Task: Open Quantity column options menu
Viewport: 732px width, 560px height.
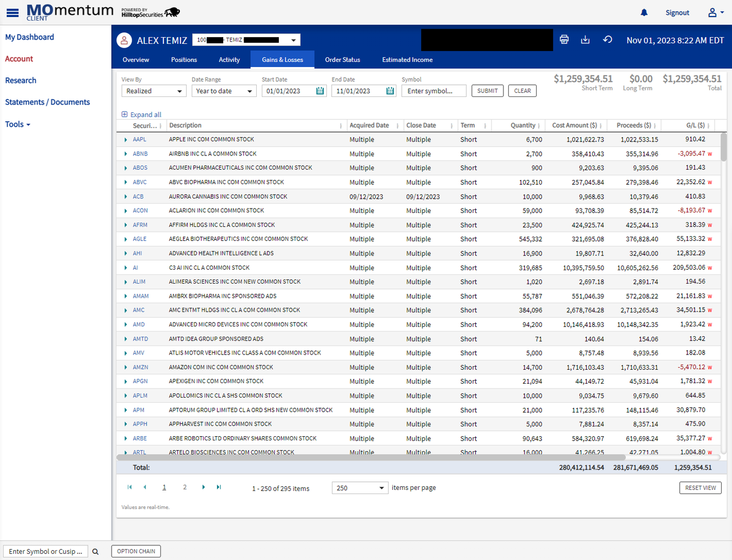Action: pos(539,126)
